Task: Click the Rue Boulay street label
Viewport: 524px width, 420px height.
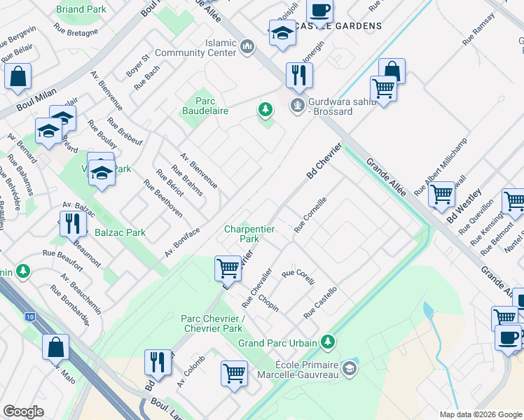Action: (102, 134)
